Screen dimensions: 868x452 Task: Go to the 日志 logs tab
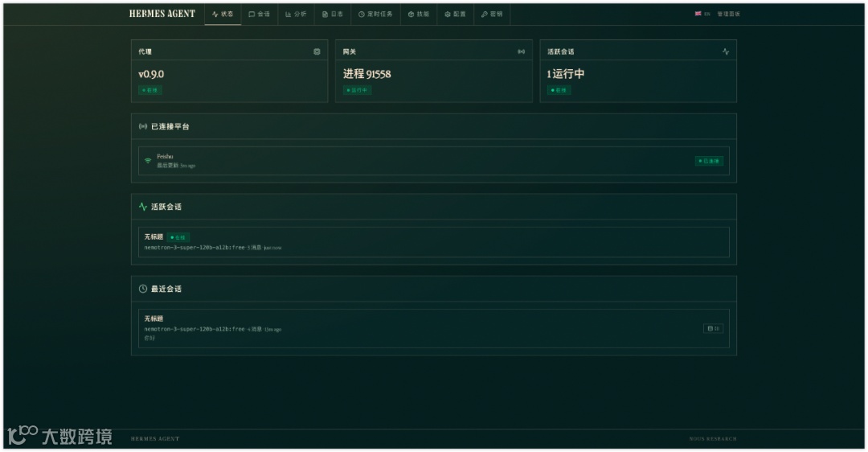click(x=333, y=14)
